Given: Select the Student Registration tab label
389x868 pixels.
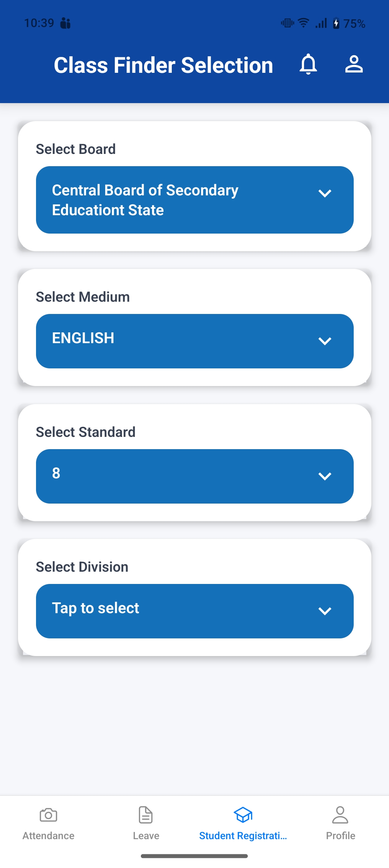Looking at the screenshot, I should point(243,836).
